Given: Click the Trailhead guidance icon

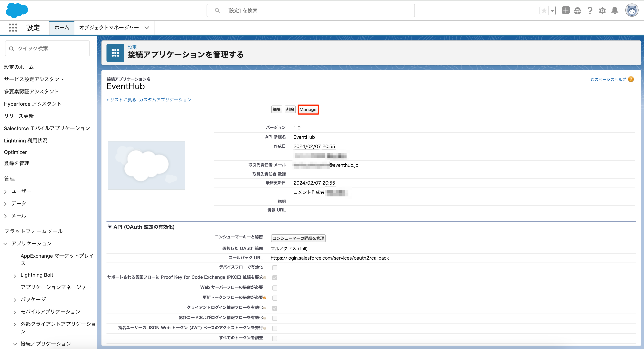Looking at the screenshot, I should click(x=578, y=10).
